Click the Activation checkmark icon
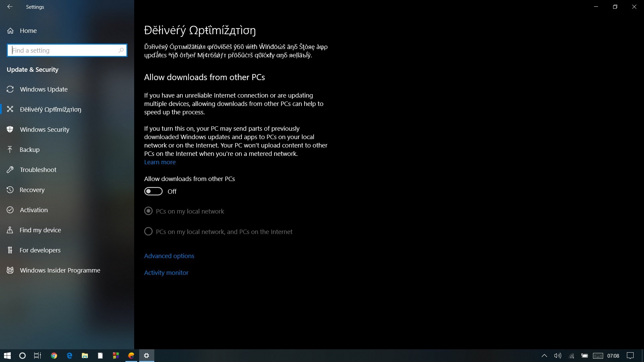This screenshot has height=362, width=644. (10, 210)
